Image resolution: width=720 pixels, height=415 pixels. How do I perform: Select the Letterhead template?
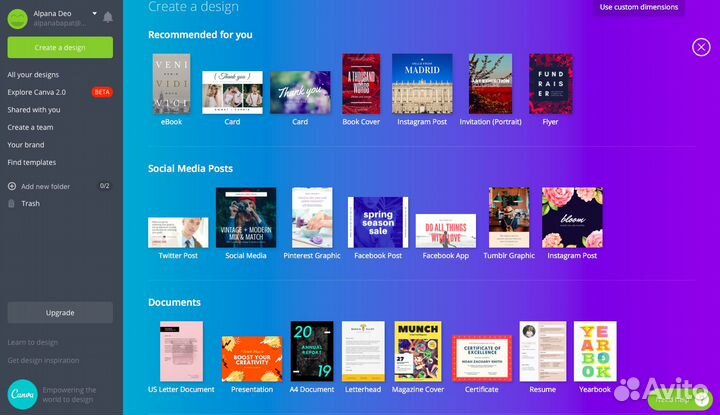point(363,351)
